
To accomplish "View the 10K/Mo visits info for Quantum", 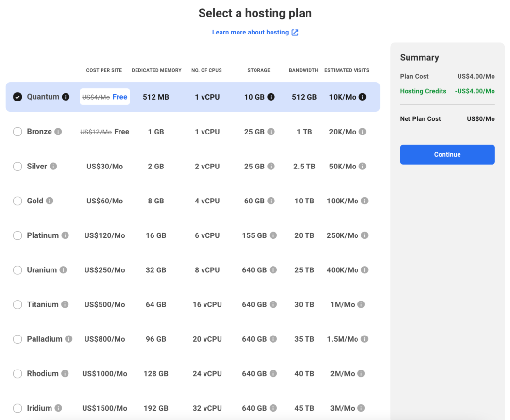I will (x=363, y=97).
